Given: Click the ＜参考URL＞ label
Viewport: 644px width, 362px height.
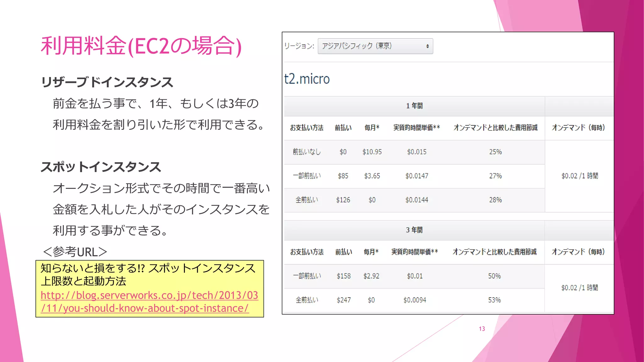Looking at the screenshot, I should (x=75, y=252).
